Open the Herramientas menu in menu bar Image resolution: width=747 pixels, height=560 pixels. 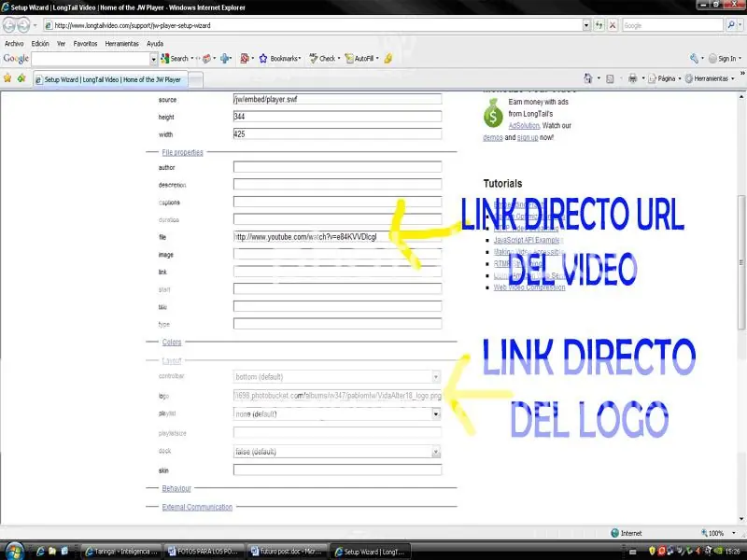[122, 43]
